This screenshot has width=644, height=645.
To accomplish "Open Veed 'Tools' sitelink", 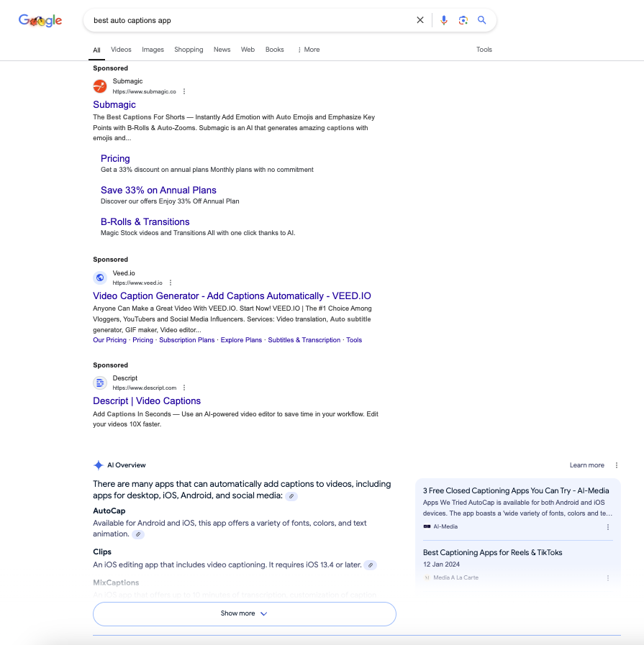I will [354, 340].
